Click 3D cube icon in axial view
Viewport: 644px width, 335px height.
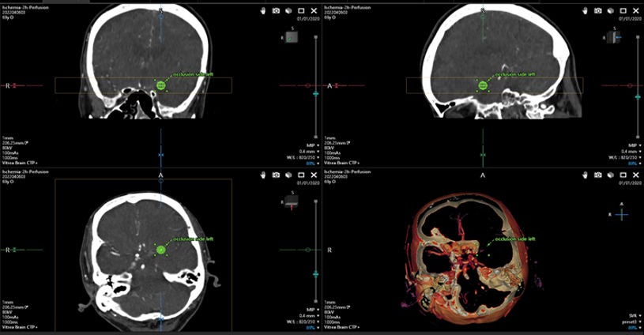coord(288,175)
